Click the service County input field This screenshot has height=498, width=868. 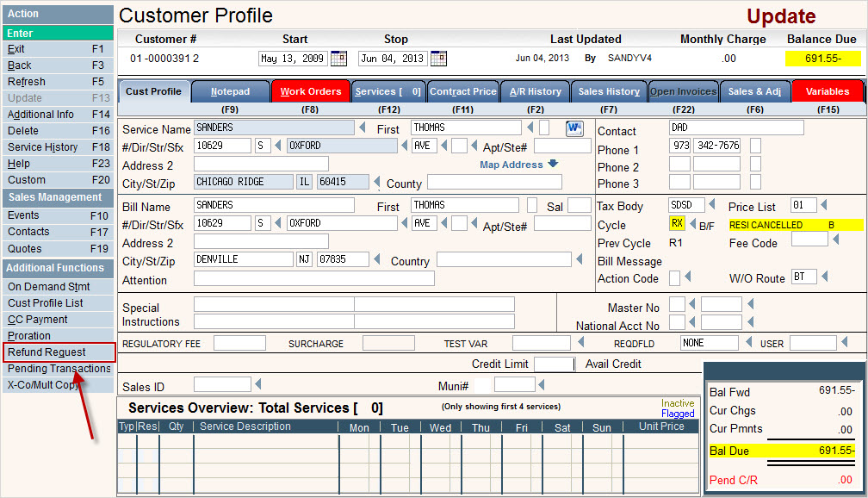[x=494, y=182]
